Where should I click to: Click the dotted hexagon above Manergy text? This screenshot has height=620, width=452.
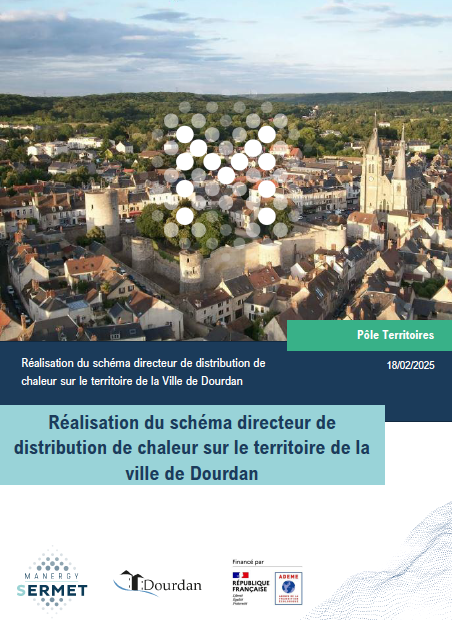pyautogui.click(x=51, y=561)
